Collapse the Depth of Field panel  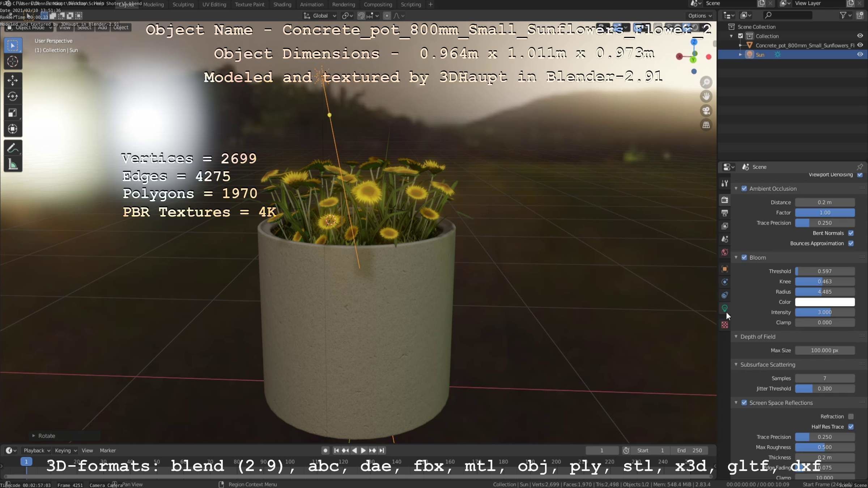tap(736, 337)
